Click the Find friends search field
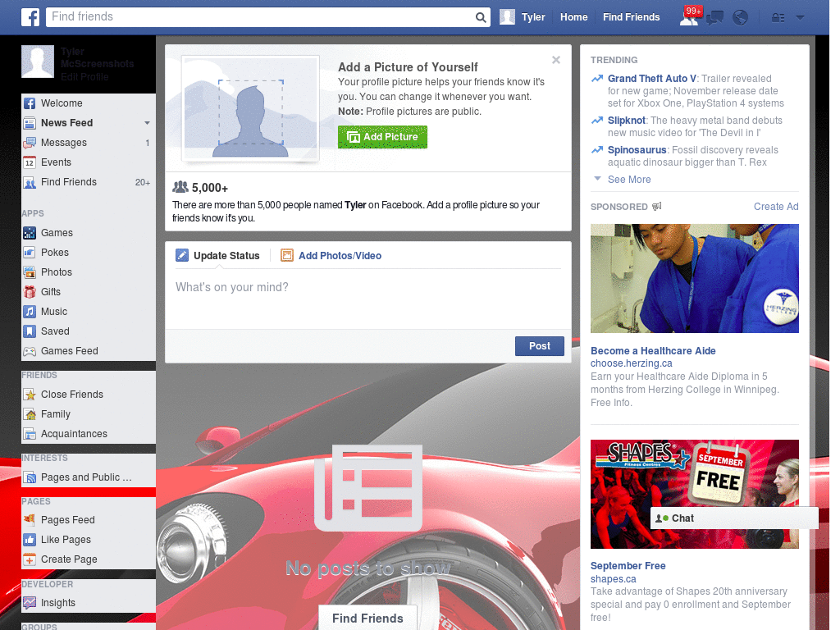This screenshot has width=840, height=630. pyautogui.click(x=261, y=17)
